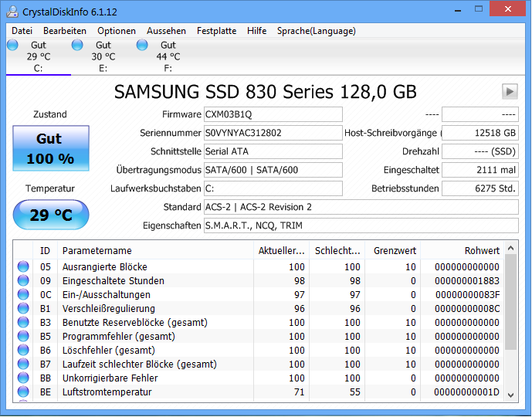532x417 pixels.
Task: Go to next disk with arrow button
Action: click(510, 92)
